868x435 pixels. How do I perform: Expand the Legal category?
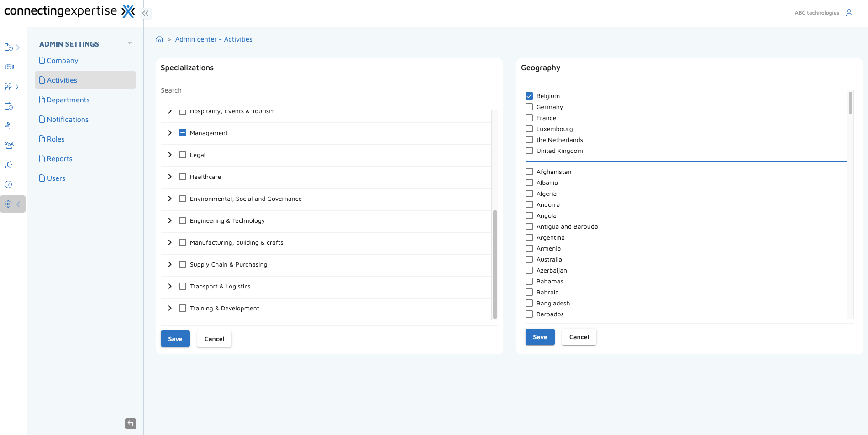click(169, 155)
